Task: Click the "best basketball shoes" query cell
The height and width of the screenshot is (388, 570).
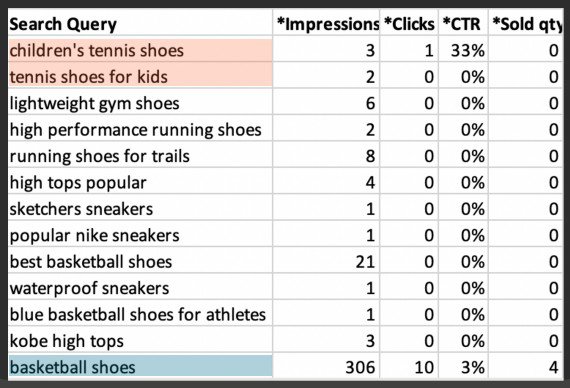Action: (x=140, y=261)
